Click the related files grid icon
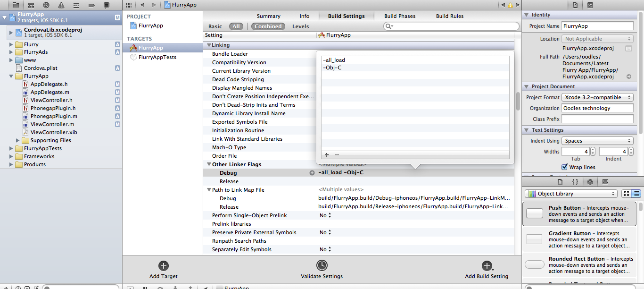644x289 pixels. pos(129,5)
